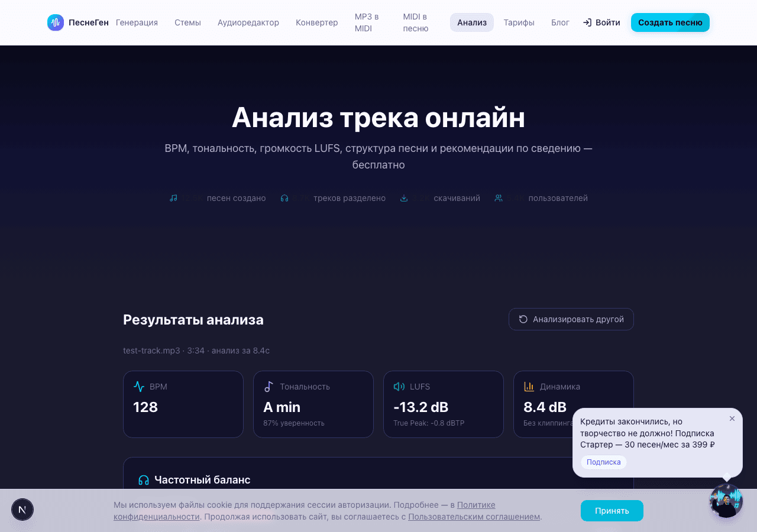Click the bar chart icon on the Динамика card
This screenshot has width=757, height=532.
click(x=529, y=387)
